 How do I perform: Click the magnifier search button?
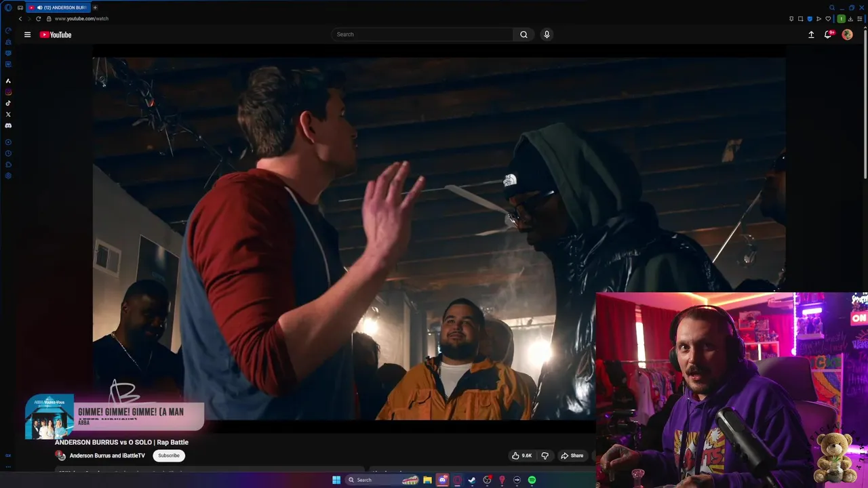coord(524,35)
